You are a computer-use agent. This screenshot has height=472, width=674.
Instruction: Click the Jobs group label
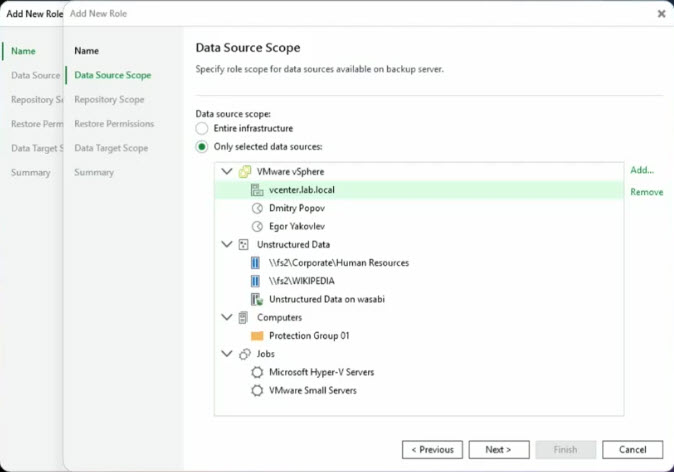pos(266,354)
